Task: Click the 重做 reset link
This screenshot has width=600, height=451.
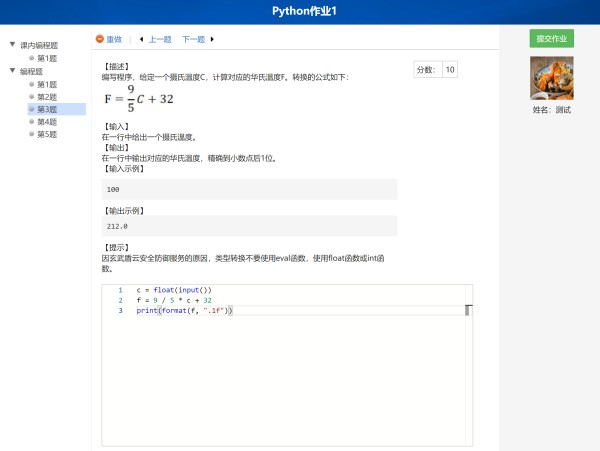Action: coord(114,39)
